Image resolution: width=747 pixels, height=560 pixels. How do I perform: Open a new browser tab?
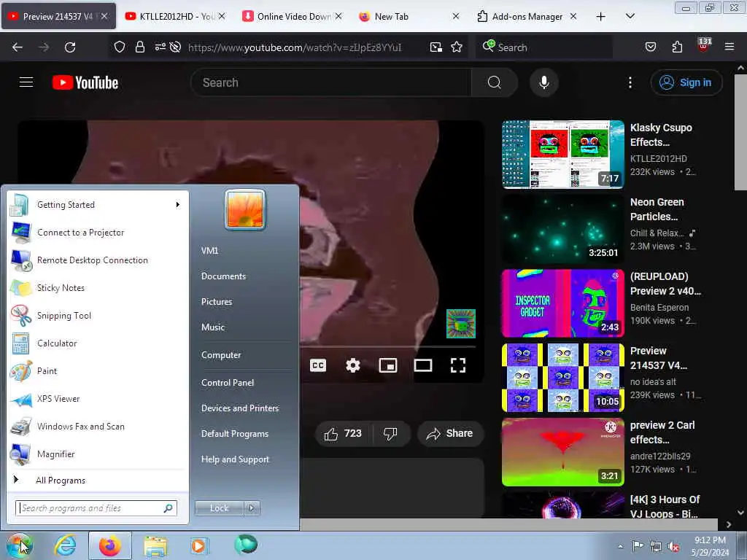(601, 16)
